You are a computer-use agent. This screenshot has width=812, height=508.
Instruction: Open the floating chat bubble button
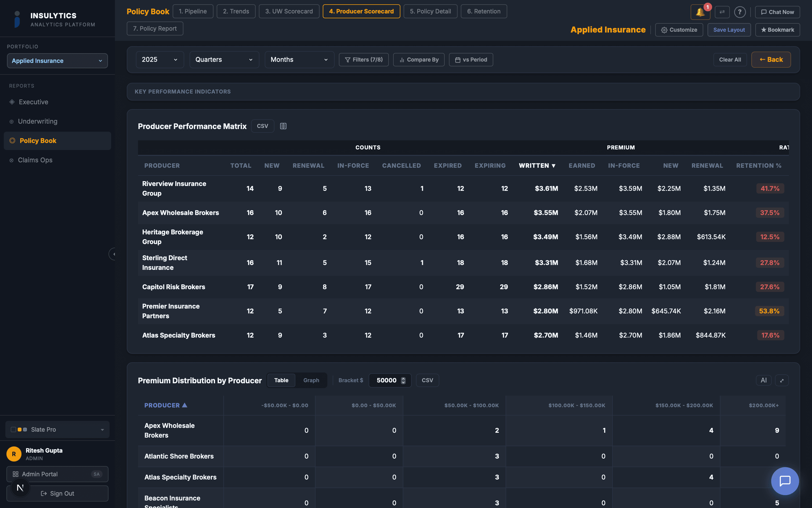pyautogui.click(x=785, y=481)
